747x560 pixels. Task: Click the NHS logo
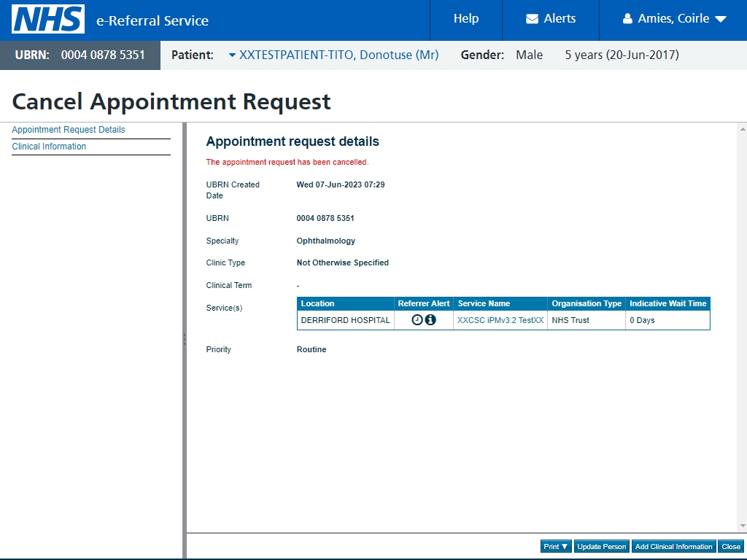(x=48, y=19)
